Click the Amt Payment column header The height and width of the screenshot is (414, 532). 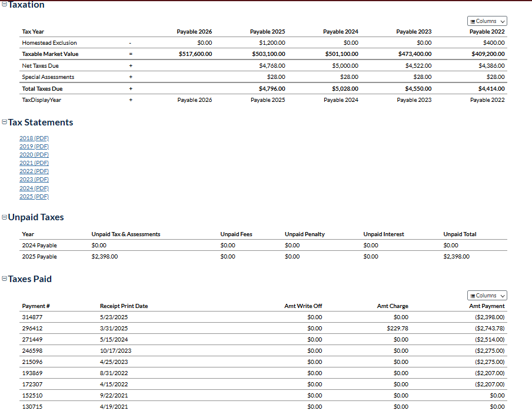[486, 306]
